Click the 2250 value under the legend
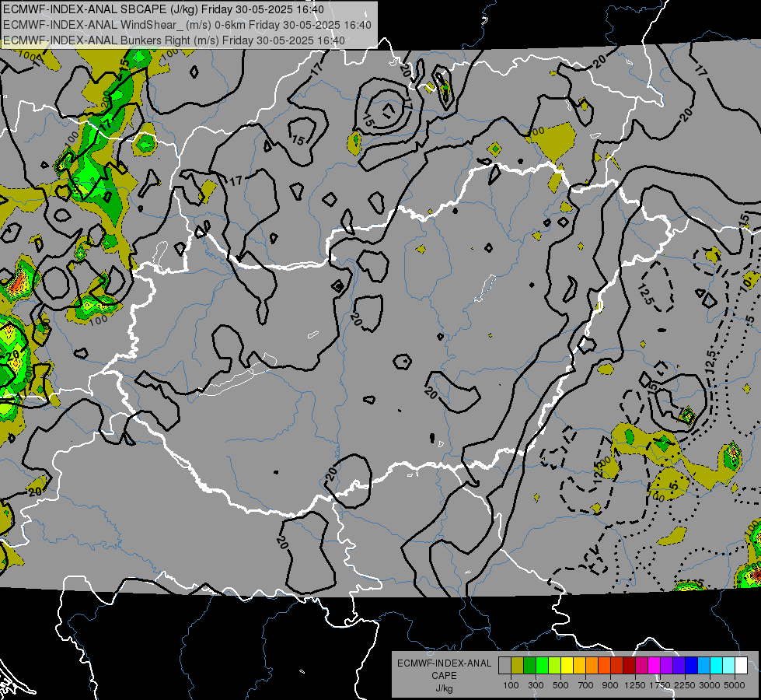The image size is (761, 700). pos(685,685)
